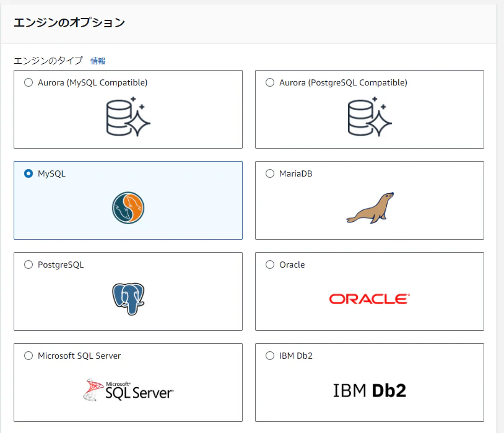This screenshot has height=433, width=504.
Task: Click the エンジンのオプション heading
Action: [x=69, y=22]
